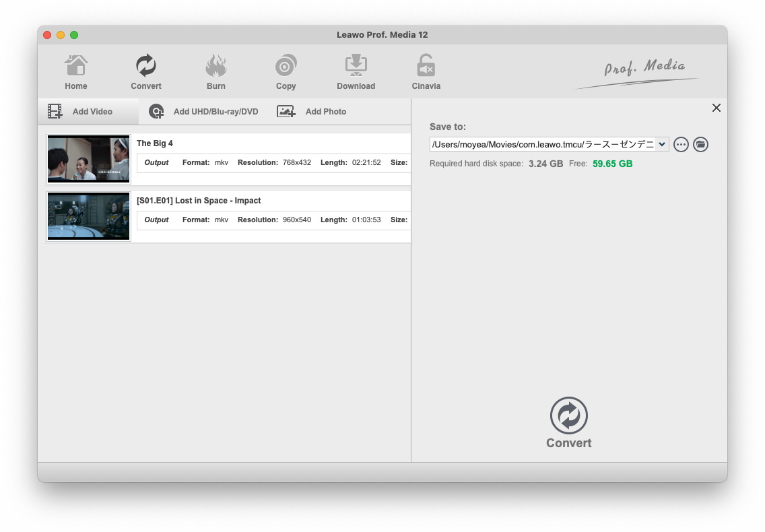Select The Big 4 video thumbnail
This screenshot has height=532, width=765.
[88, 159]
